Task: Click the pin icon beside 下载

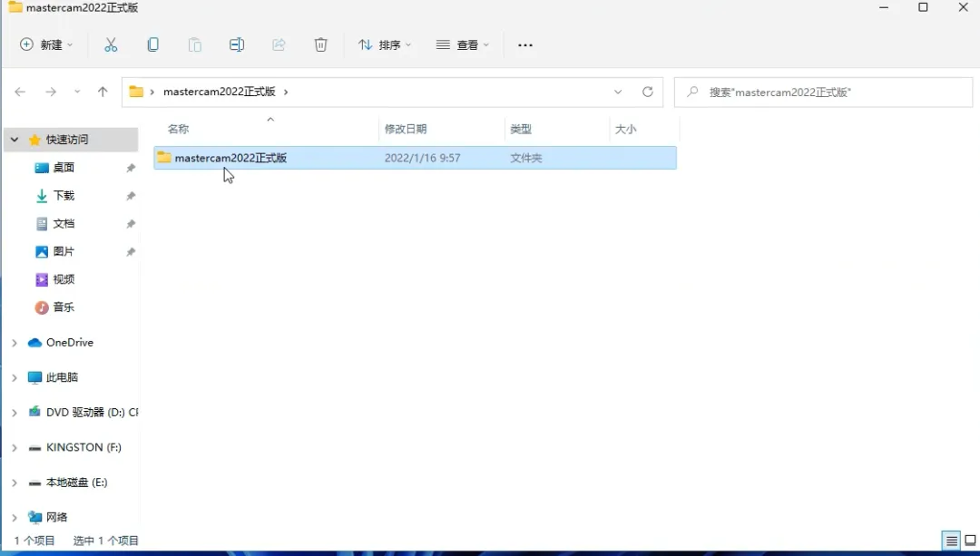Action: 131,196
